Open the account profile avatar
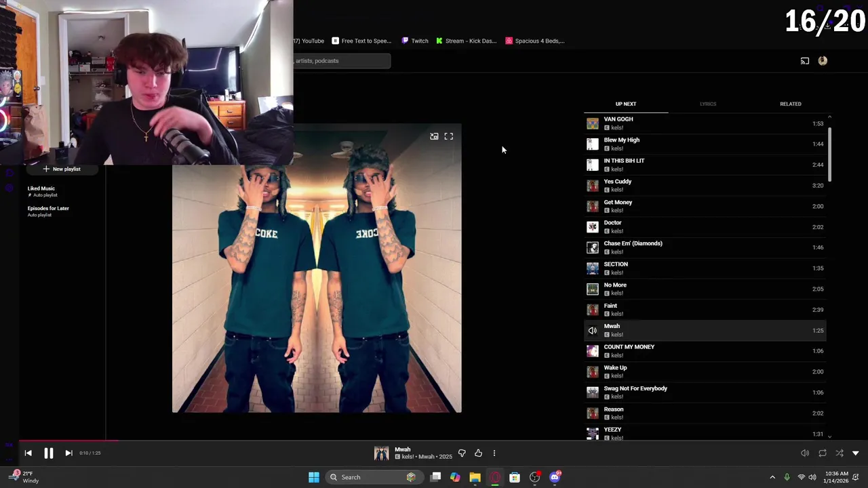Image resolution: width=868 pixels, height=488 pixels. 823,60
